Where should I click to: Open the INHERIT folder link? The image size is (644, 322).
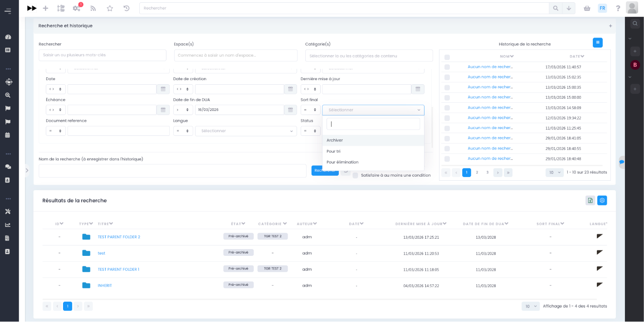coord(105,286)
